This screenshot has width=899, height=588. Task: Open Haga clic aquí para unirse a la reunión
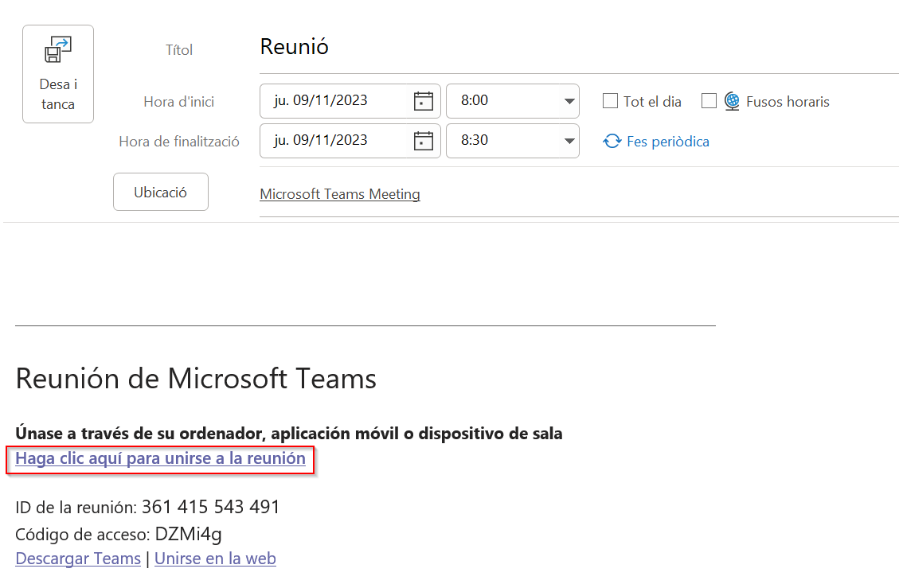[x=161, y=458]
